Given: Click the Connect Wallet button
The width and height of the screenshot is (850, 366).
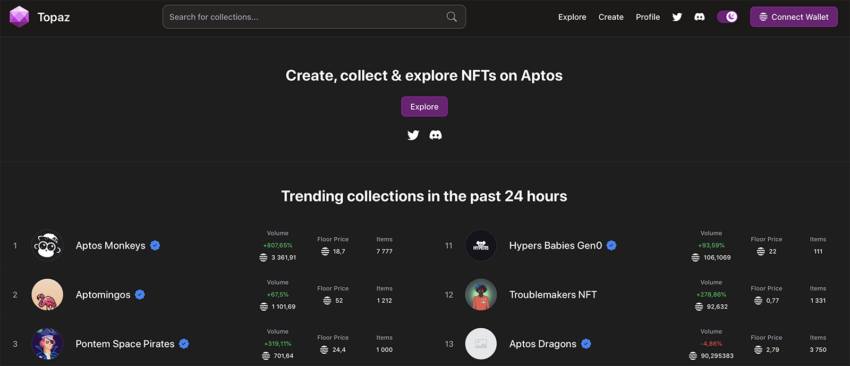Looking at the screenshot, I should pyautogui.click(x=794, y=17).
